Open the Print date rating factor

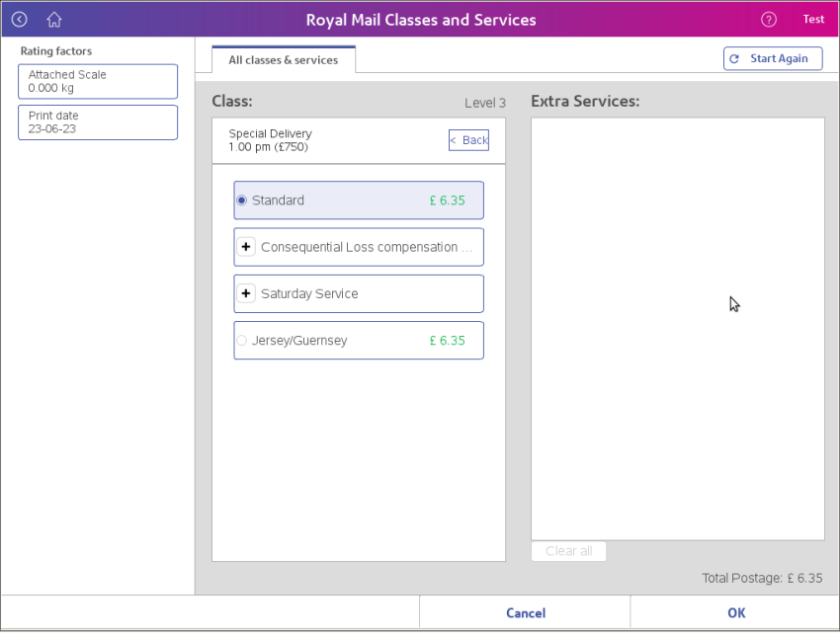(98, 122)
